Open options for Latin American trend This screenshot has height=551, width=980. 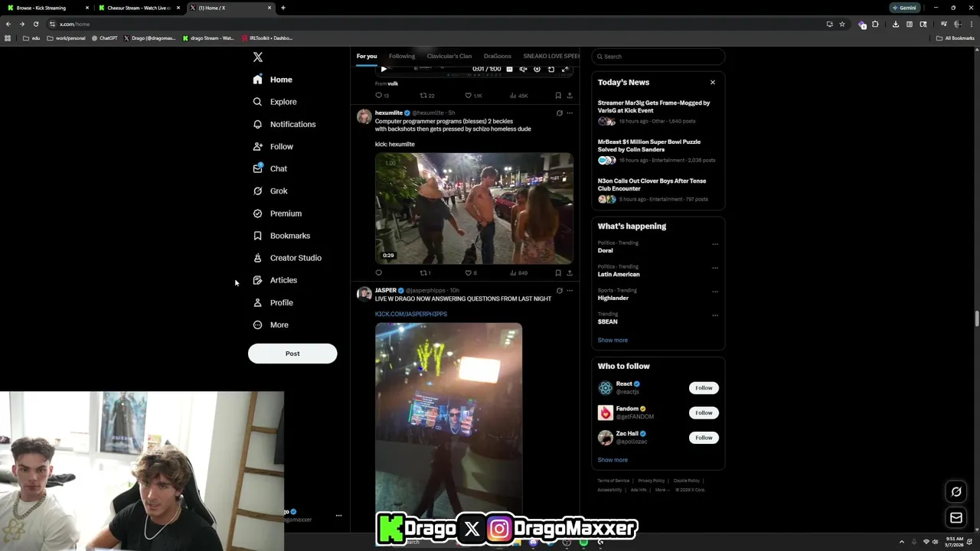coord(715,268)
